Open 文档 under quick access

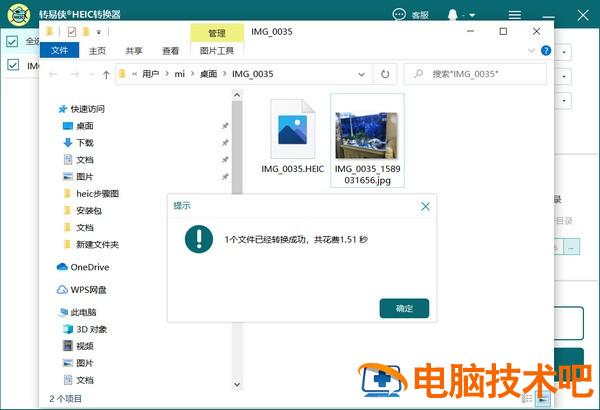pyautogui.click(x=78, y=159)
